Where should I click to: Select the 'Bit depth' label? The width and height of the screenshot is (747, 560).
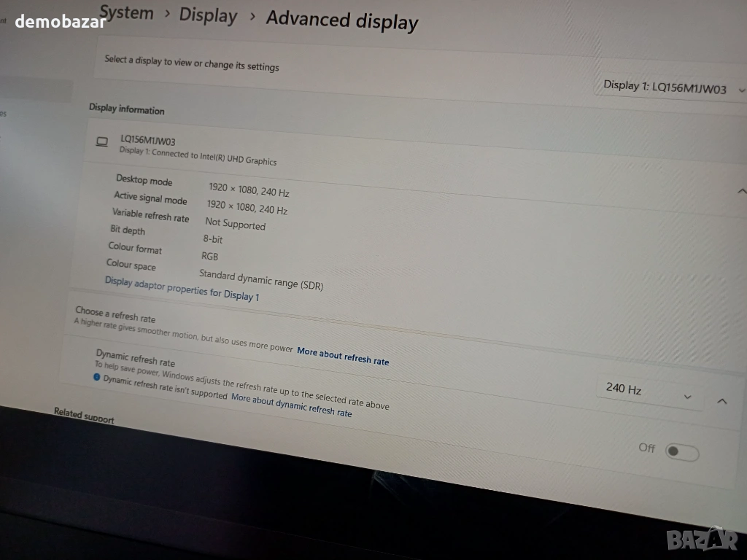coord(127,230)
